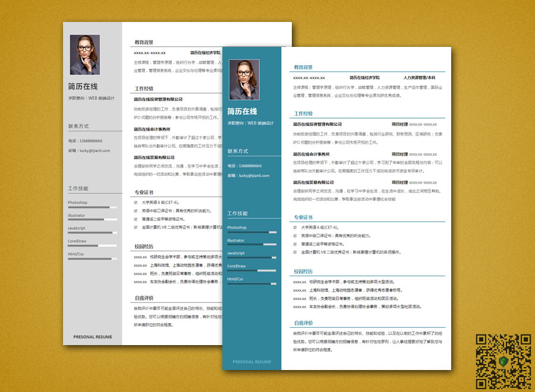Click the JavaScript skill bar on the blue resume
The width and height of the screenshot is (535, 392).
[x=251, y=258]
